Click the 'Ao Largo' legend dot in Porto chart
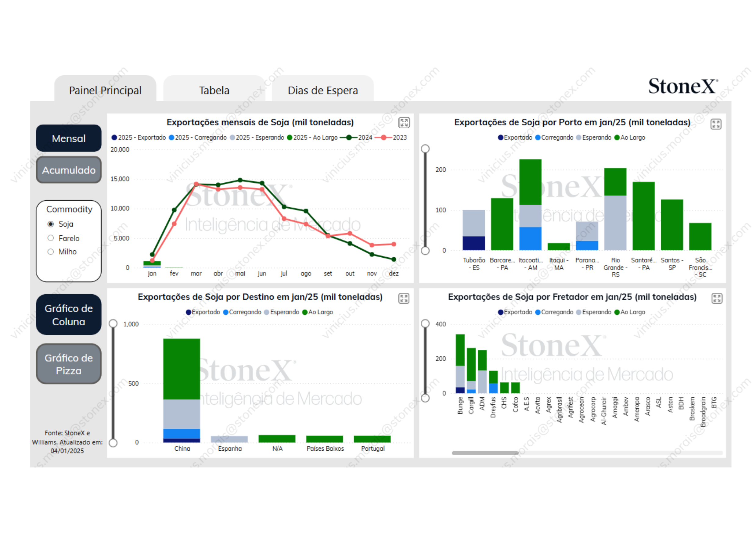The width and height of the screenshot is (756, 533). tap(617, 138)
